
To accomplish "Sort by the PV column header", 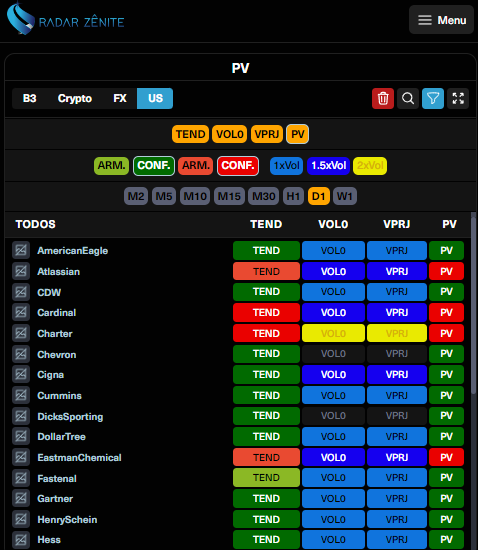I will (x=449, y=224).
